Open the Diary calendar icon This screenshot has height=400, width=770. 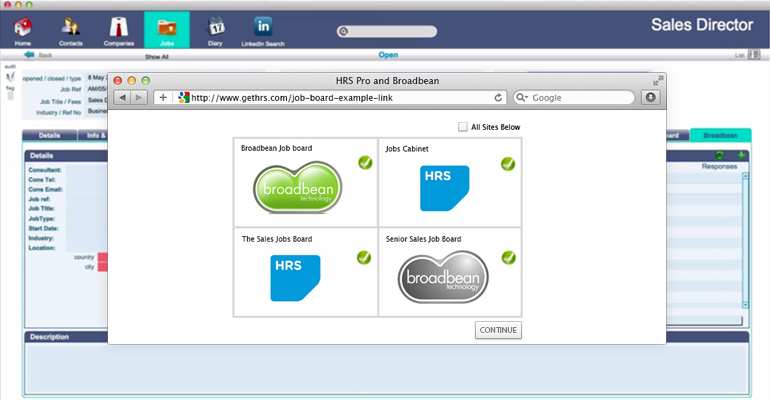pyautogui.click(x=215, y=29)
